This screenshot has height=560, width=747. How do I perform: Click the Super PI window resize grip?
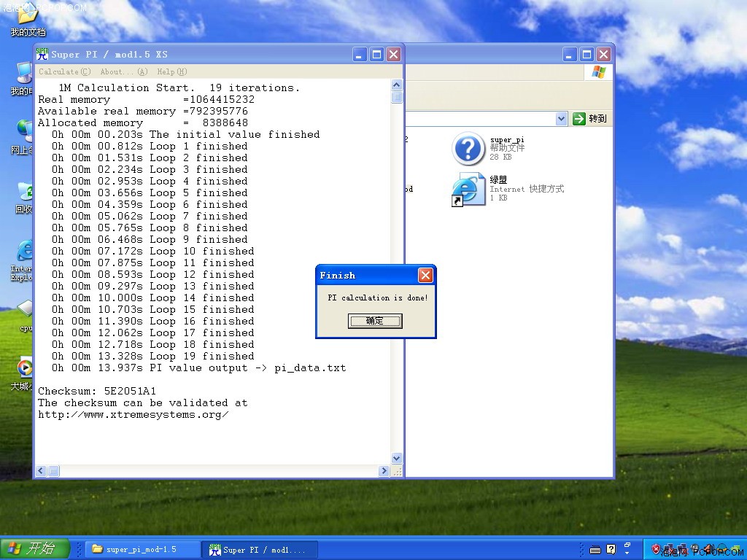click(397, 471)
